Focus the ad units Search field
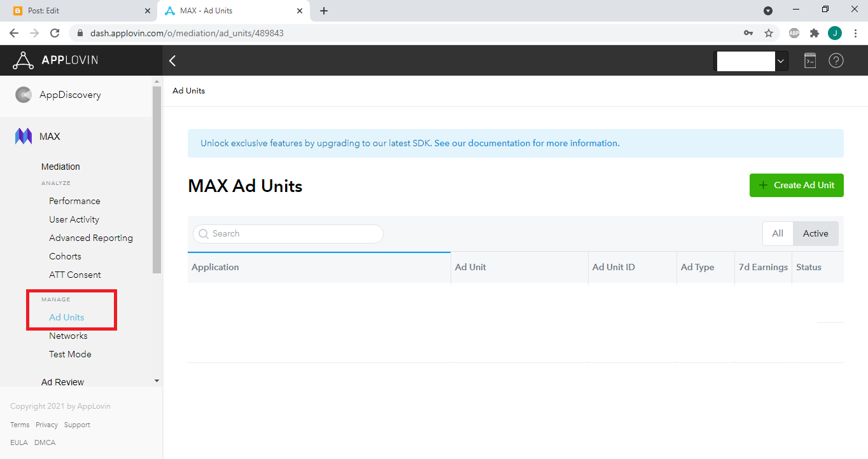This screenshot has width=868, height=459. click(x=288, y=234)
